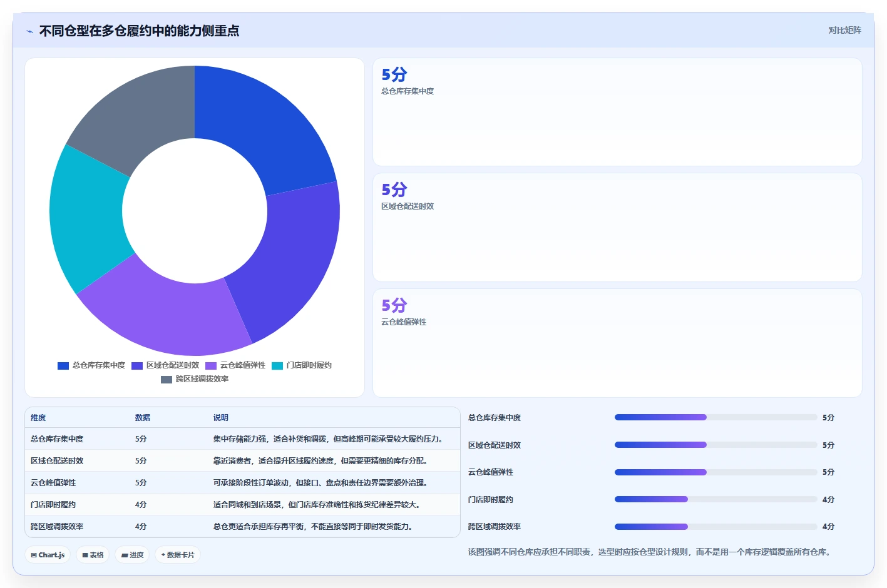Select the 数据卡片 tag chip
This screenshot has width=887, height=588.
pyautogui.click(x=178, y=555)
